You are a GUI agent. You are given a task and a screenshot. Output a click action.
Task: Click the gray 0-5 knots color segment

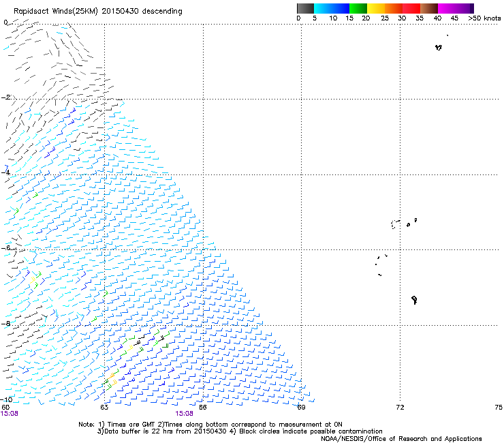click(305, 8)
